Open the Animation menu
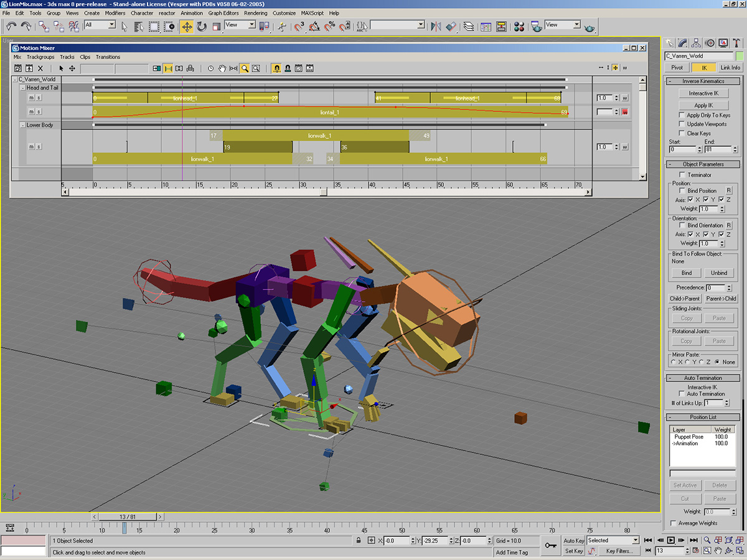The width and height of the screenshot is (747, 560). (x=192, y=12)
